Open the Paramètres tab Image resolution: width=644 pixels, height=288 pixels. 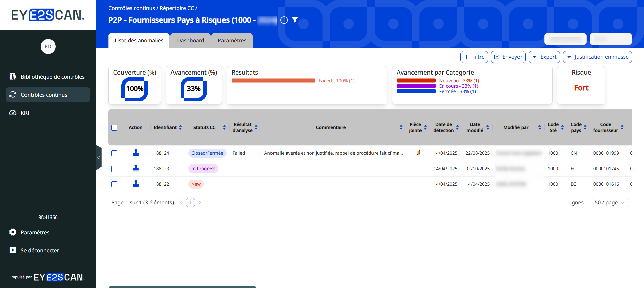[232, 41]
